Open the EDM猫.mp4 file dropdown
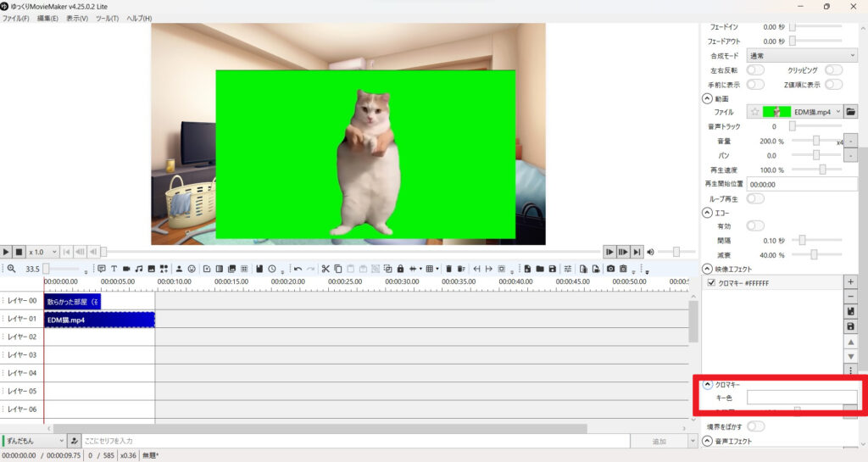The image size is (868, 462). click(838, 112)
